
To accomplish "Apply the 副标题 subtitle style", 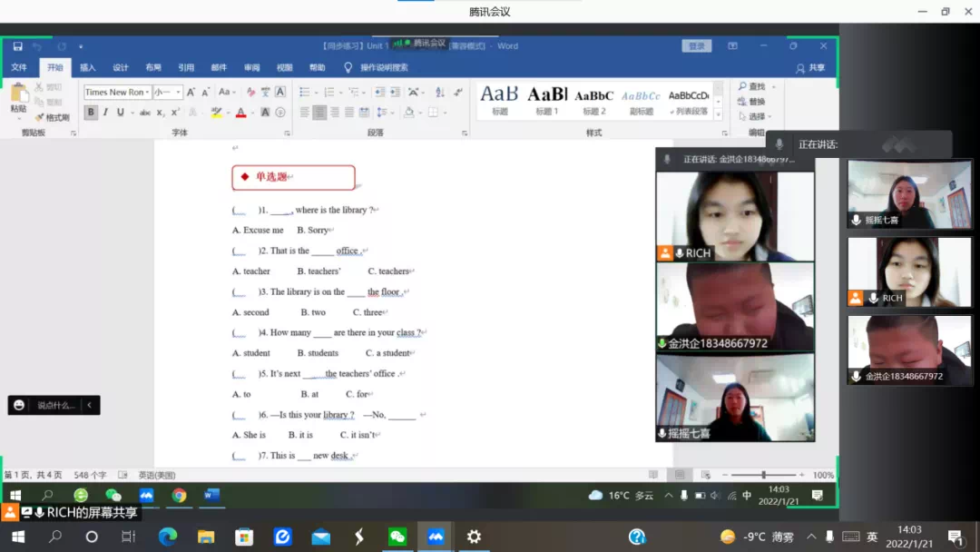I will [x=642, y=100].
